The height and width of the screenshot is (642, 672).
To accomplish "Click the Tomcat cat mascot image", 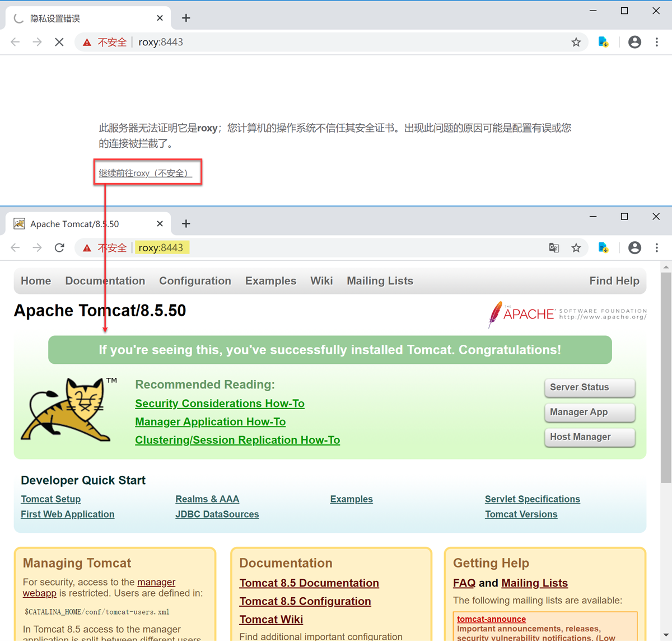I will [69, 410].
